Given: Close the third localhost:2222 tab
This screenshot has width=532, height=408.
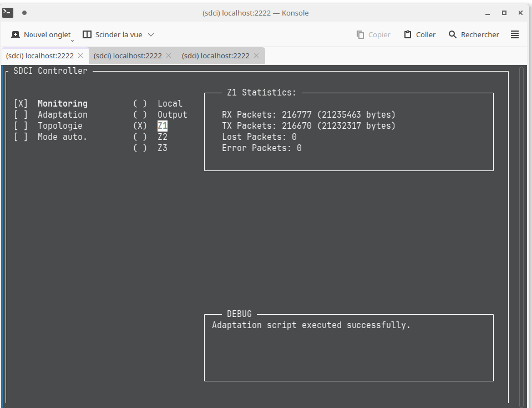Looking at the screenshot, I should pos(256,56).
